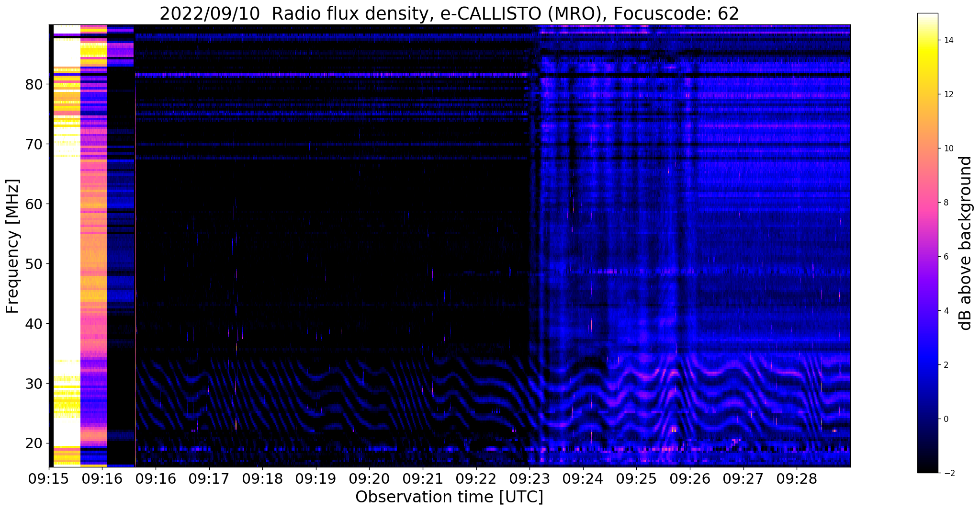Click the colorbar tick label 6
The image size is (980, 511).
[x=946, y=257]
